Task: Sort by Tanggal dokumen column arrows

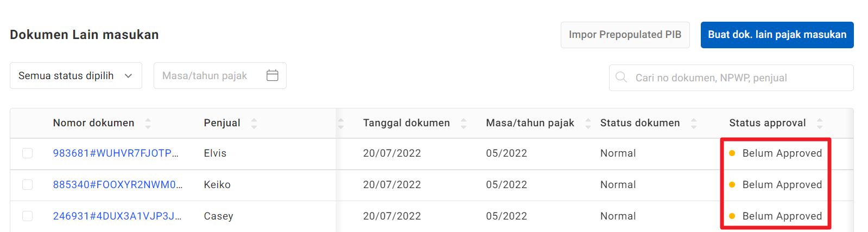Action: point(464,124)
